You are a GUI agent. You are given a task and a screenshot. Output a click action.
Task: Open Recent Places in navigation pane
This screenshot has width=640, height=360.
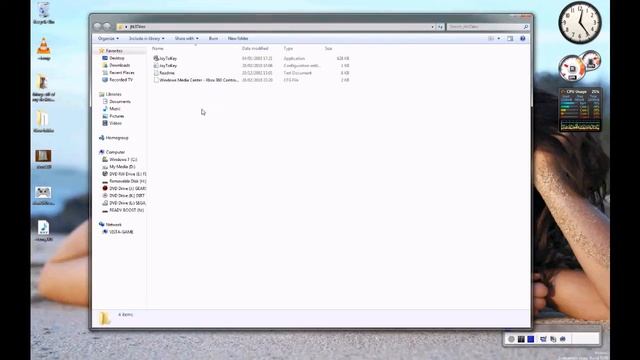click(122, 73)
